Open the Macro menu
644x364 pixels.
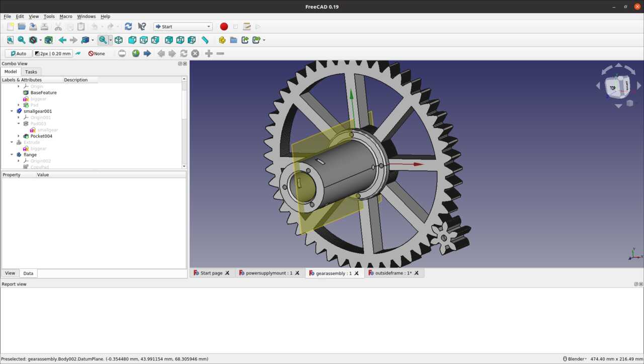[x=66, y=17]
